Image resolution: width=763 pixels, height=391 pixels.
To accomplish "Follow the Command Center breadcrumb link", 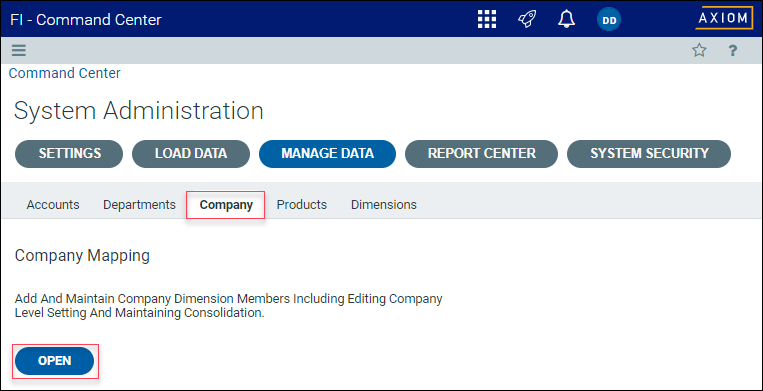I will [65, 73].
